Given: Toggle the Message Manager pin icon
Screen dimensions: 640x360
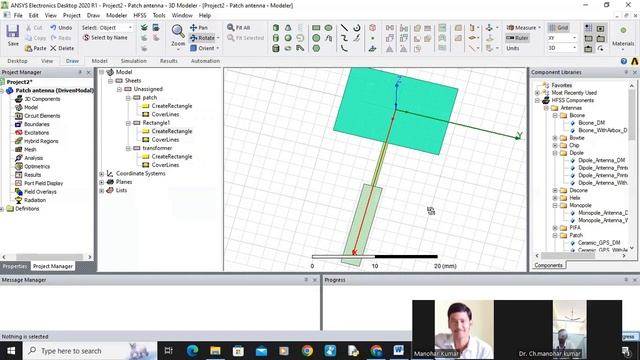Looking at the screenshot, I should (x=306, y=280).
